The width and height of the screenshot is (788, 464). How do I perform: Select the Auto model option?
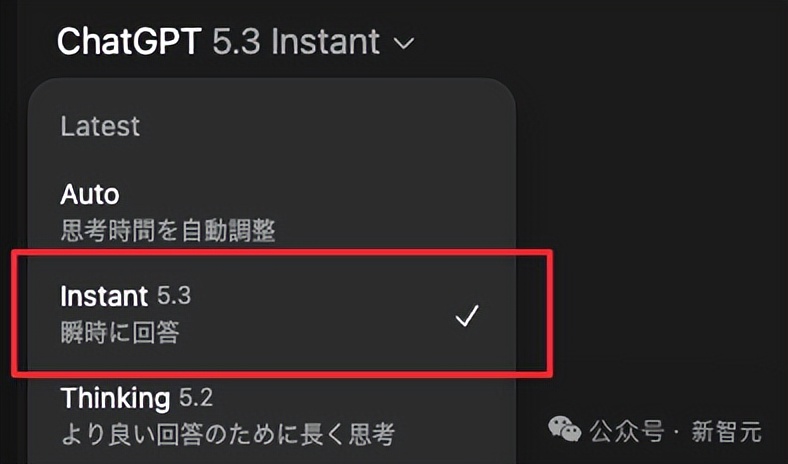(272, 212)
